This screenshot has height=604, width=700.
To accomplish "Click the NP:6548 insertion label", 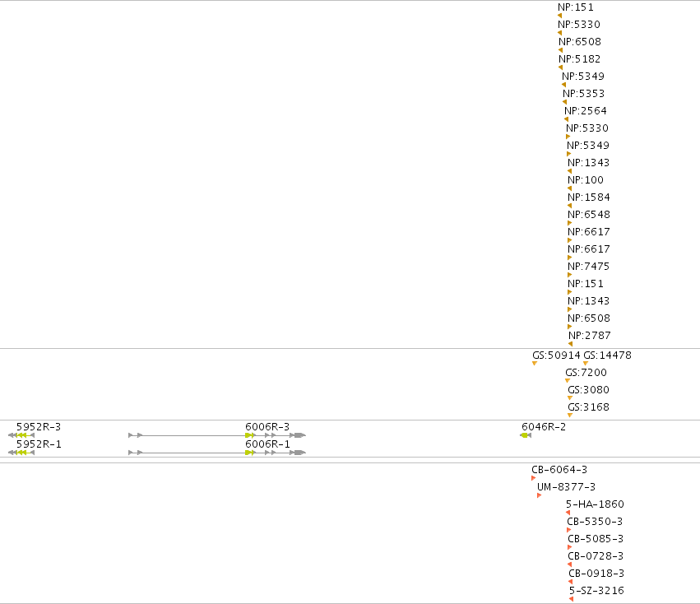I will point(588,215).
